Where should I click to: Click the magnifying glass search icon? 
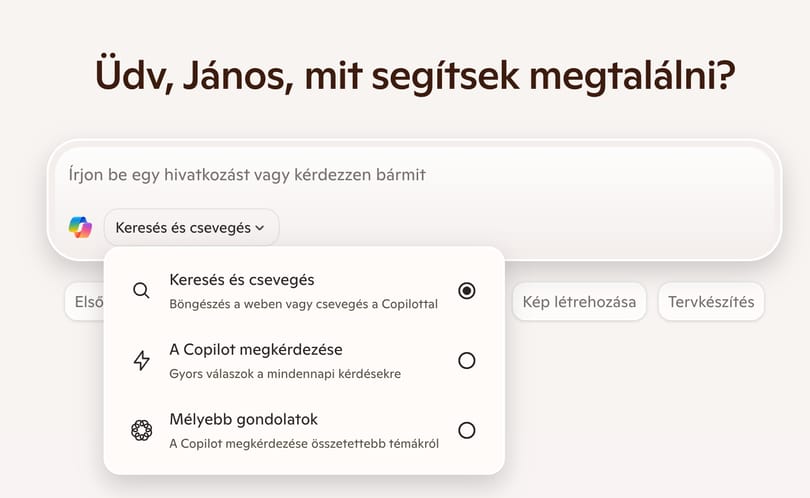[141, 291]
